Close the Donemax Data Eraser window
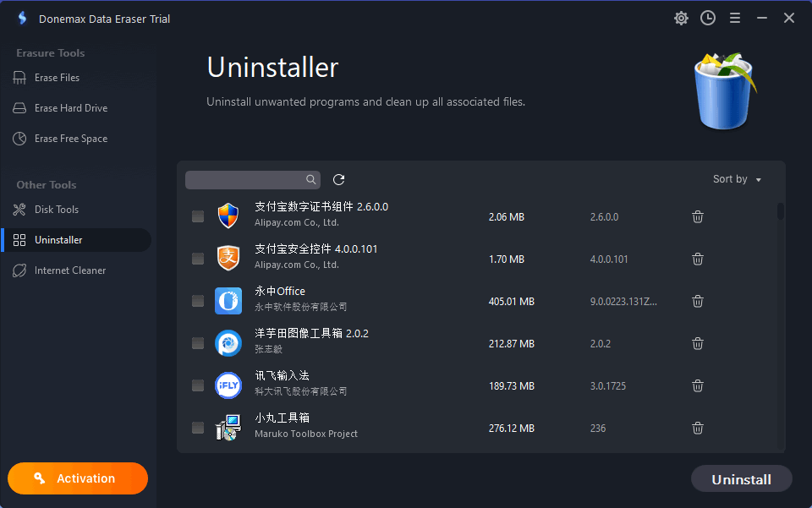The height and width of the screenshot is (508, 812). coord(788,18)
